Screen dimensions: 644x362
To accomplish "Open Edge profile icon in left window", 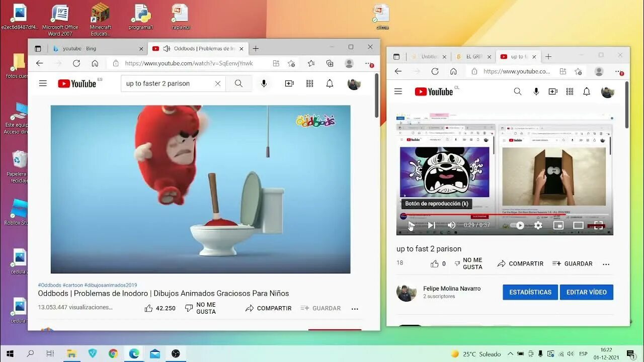I will coord(349,63).
